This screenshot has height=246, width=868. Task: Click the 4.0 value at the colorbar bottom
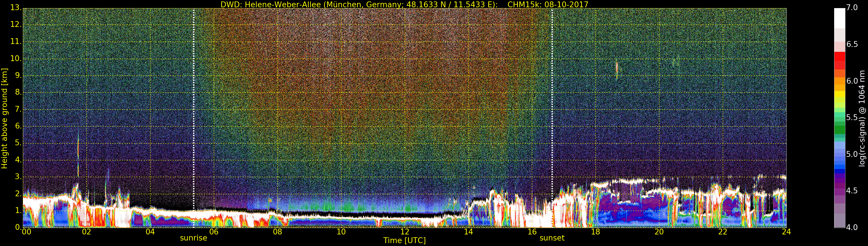click(852, 227)
